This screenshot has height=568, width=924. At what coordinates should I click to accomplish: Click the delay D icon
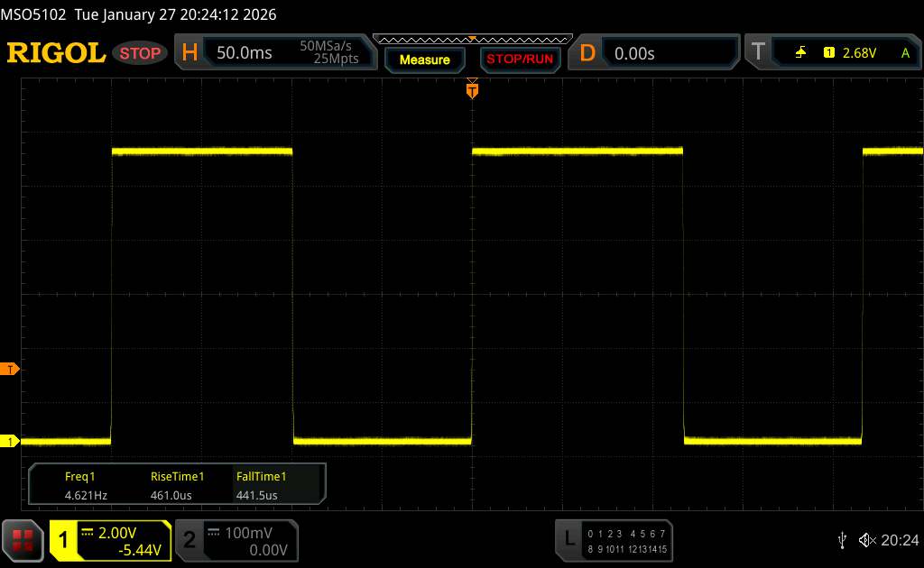point(587,53)
